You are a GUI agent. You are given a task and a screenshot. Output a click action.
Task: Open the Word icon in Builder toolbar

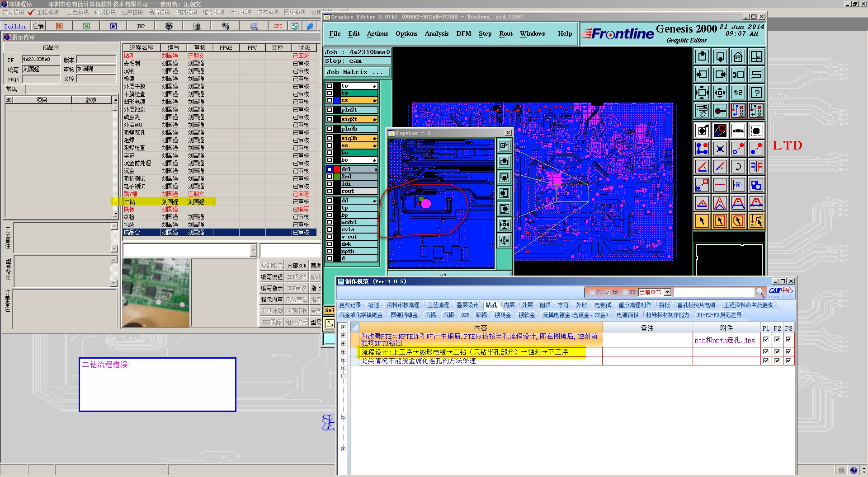click(113, 26)
